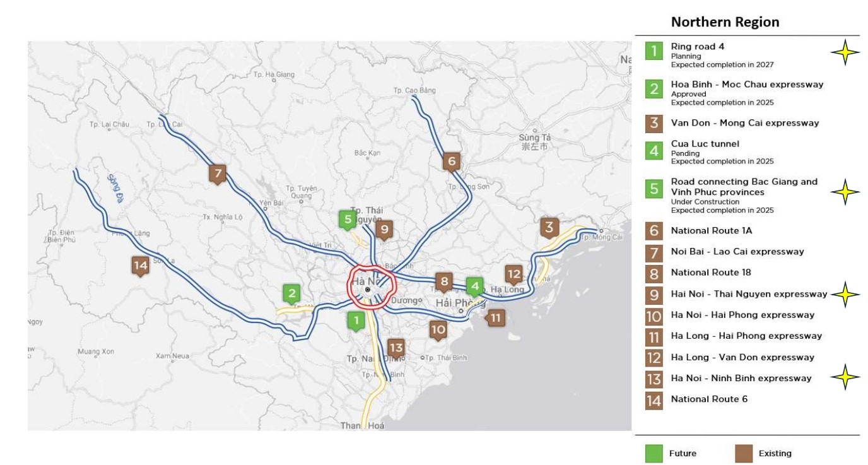This screenshot has height=465, width=868.
Task: Open the Van Don - Mong Cai expressway legend entry
Action: 744,123
